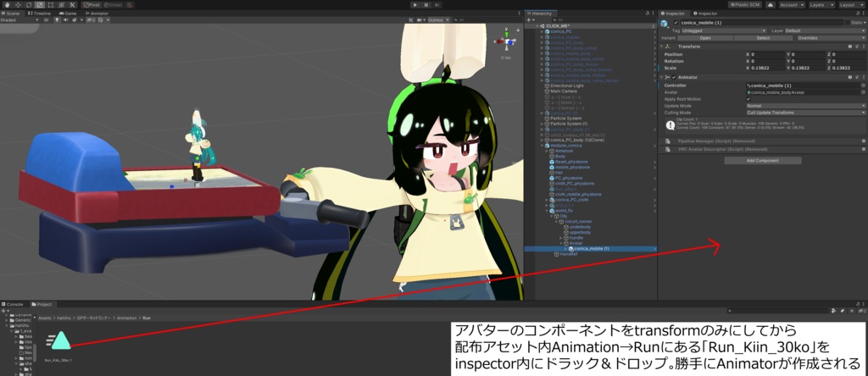Image resolution: width=868 pixels, height=376 pixels.
Task: Select the Move tool
Action: [x=18, y=4]
